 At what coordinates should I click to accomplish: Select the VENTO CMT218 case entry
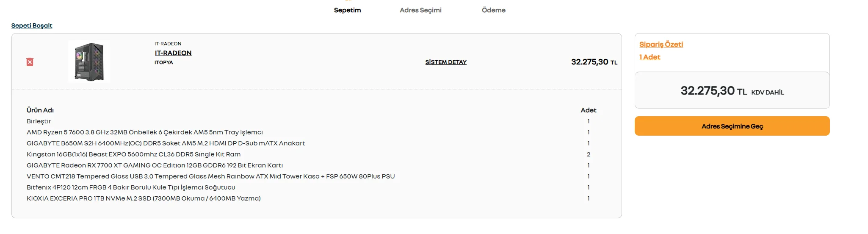click(x=210, y=176)
